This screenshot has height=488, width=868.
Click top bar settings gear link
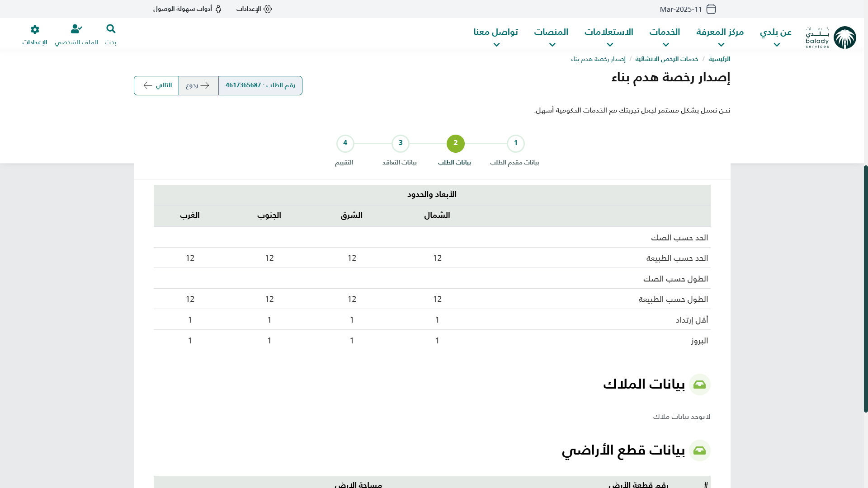[x=254, y=9]
